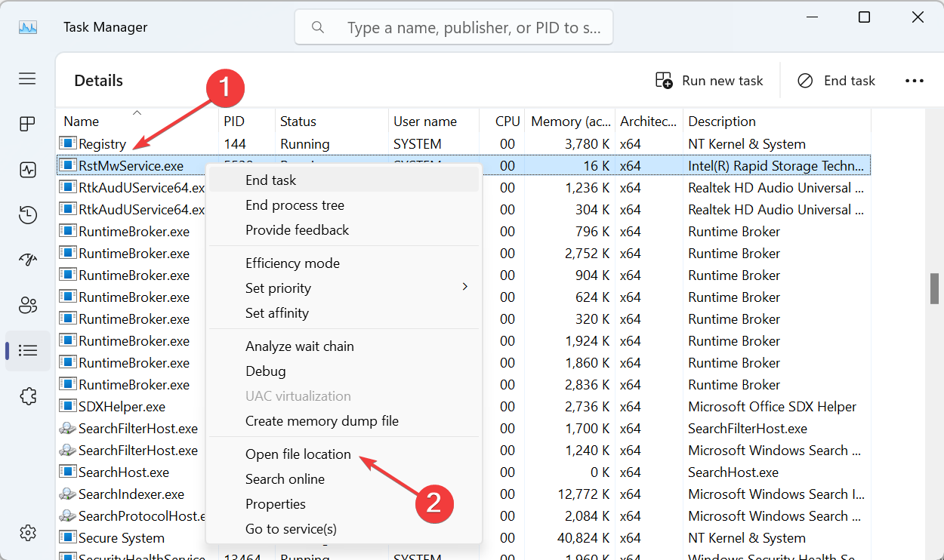Open the Services puzzle-piece icon
Screen dimensions: 944x560
point(28,396)
